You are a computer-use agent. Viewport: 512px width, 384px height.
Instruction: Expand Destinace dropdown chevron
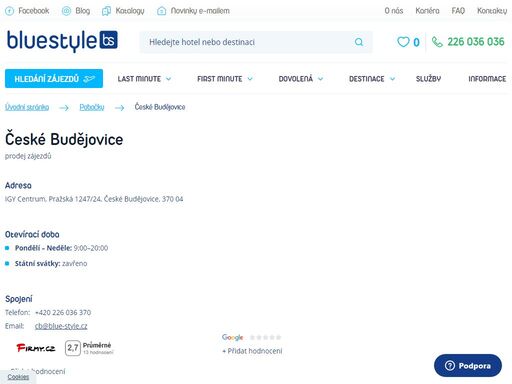pos(392,79)
